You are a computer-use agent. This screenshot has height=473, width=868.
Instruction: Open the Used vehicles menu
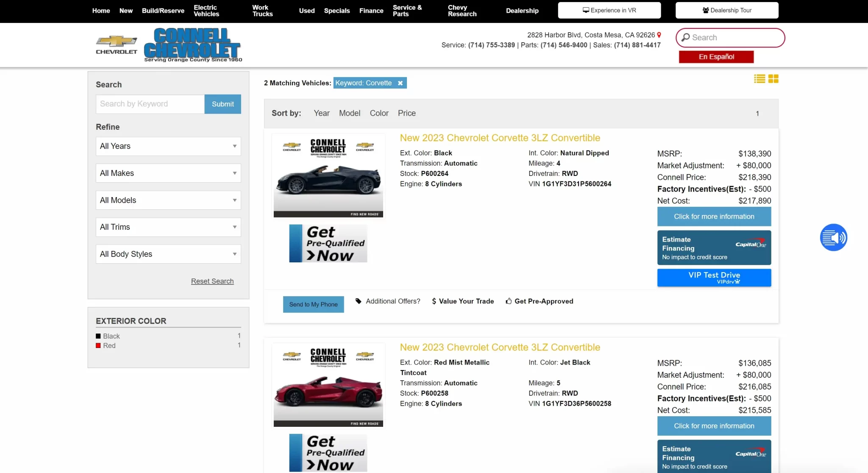click(x=307, y=11)
